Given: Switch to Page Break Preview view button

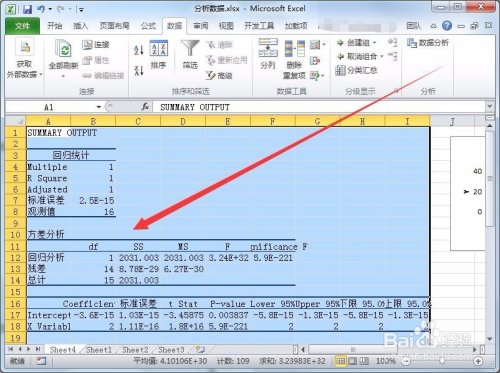Looking at the screenshot, I should [x=364, y=361].
